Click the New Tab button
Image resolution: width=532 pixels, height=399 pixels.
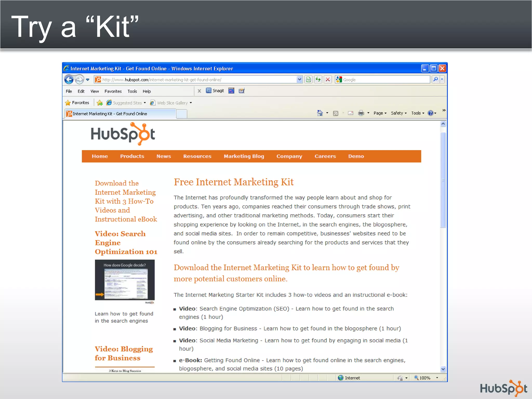point(182,114)
